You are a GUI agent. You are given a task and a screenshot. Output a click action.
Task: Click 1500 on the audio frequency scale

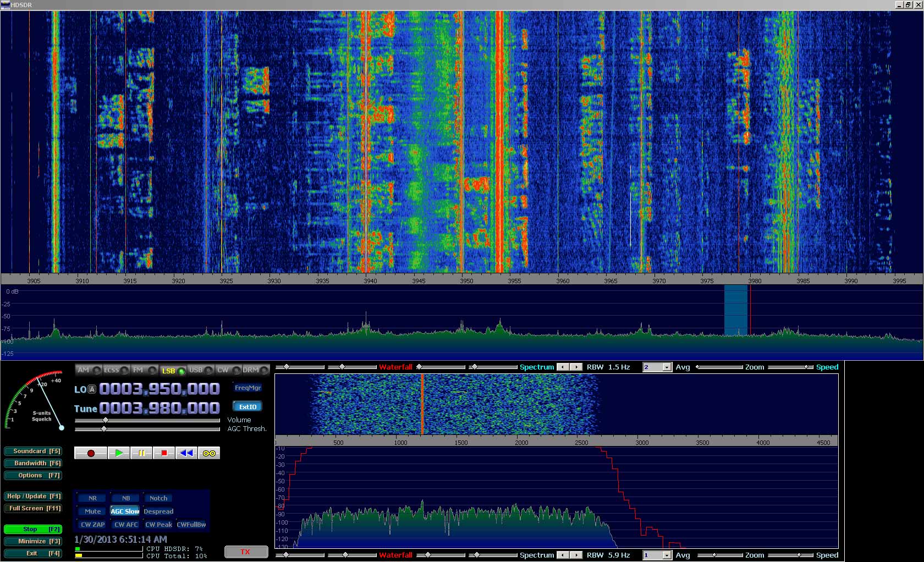coord(461,443)
